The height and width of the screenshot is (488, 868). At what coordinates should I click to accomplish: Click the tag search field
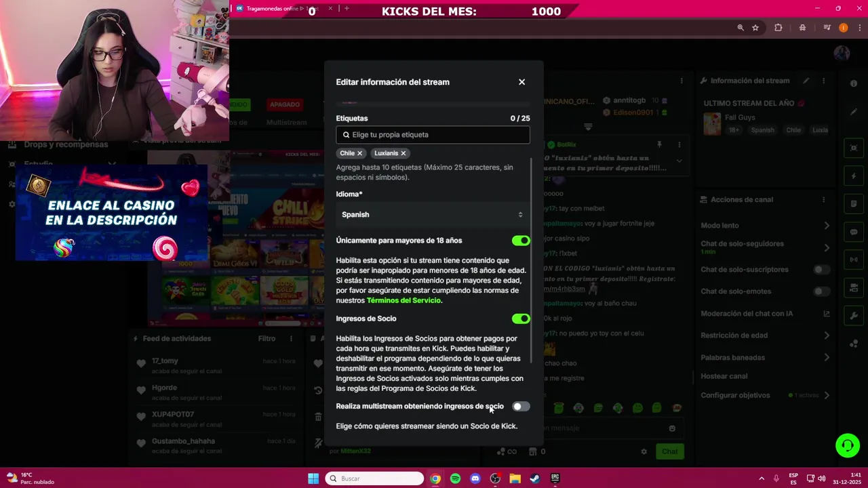click(x=433, y=135)
